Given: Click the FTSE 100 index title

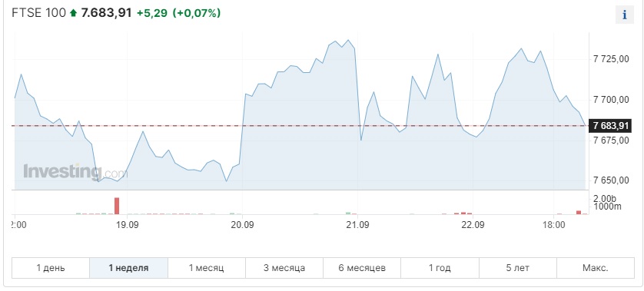Looking at the screenshot, I should pos(38,13).
